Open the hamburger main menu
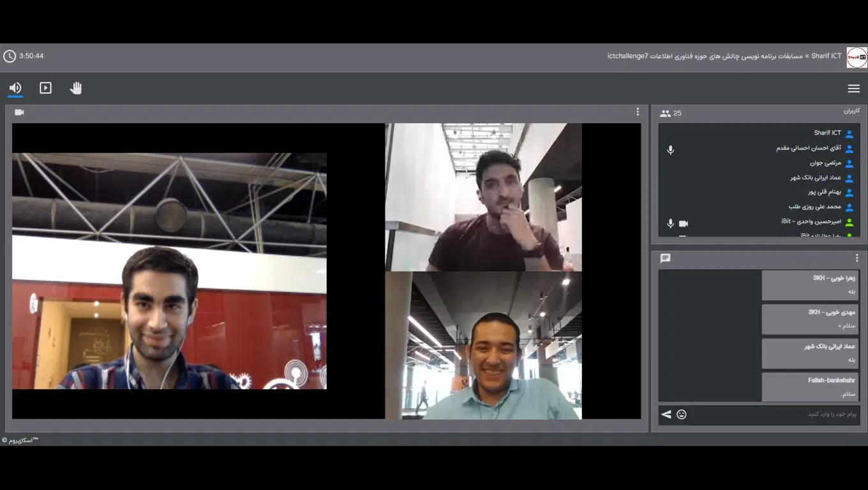Image resolution: width=868 pixels, height=490 pixels. coord(853,89)
